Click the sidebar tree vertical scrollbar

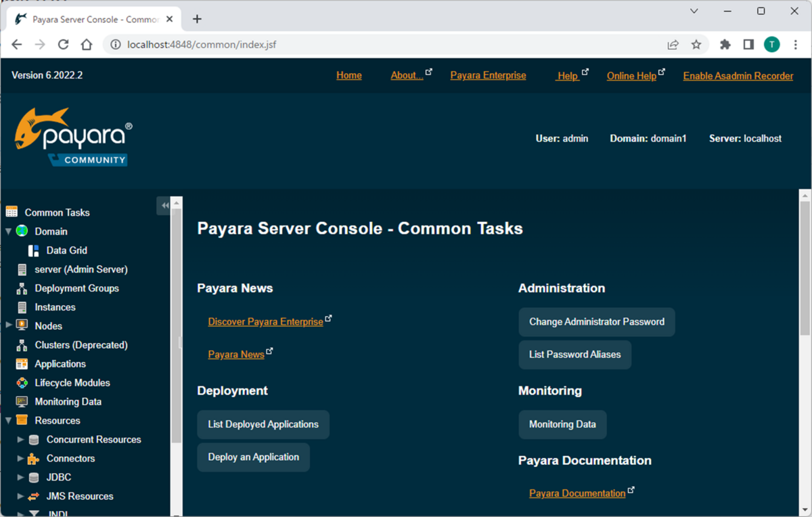point(177,325)
